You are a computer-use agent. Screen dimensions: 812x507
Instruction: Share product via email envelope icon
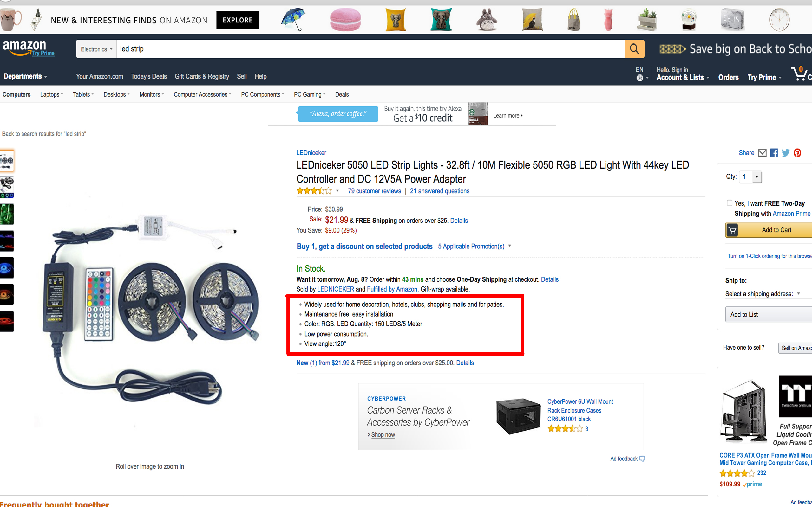pos(762,153)
